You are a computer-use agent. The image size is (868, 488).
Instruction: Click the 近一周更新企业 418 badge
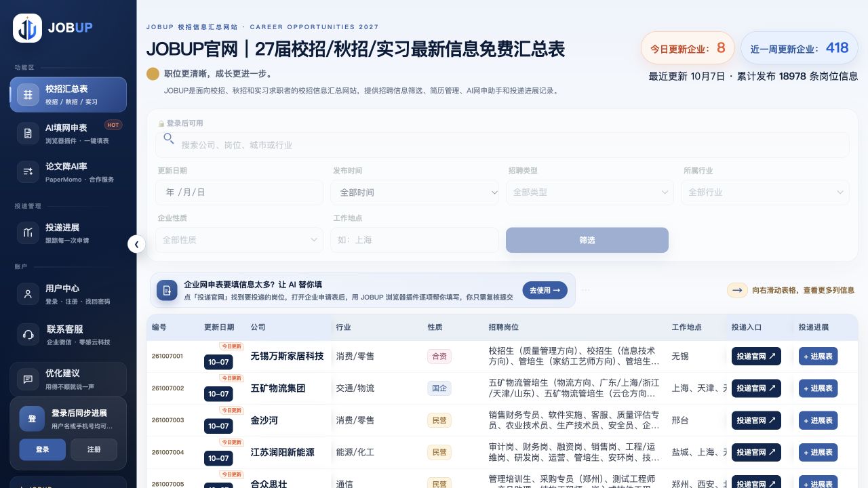(x=800, y=48)
